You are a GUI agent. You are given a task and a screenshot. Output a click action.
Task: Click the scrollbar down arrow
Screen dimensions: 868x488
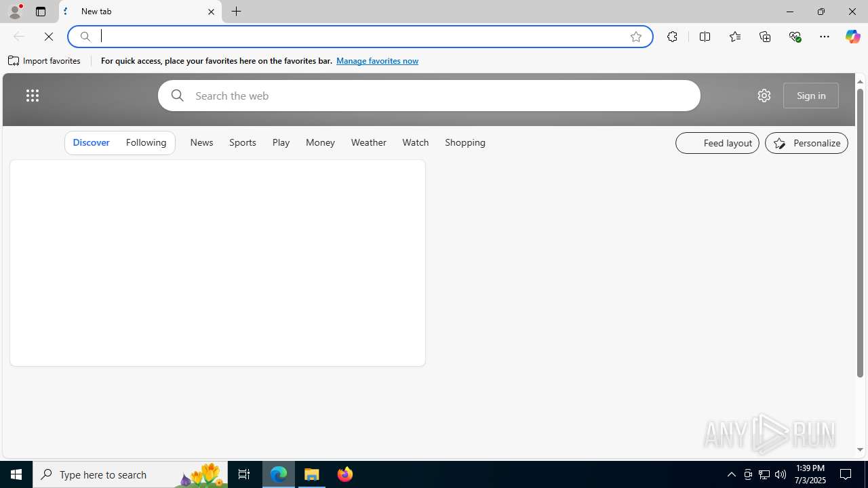click(860, 450)
